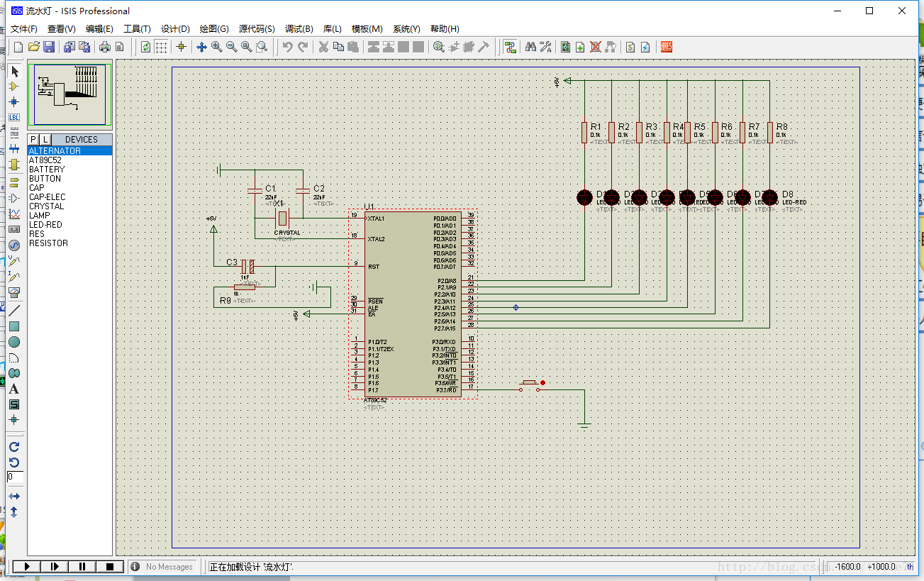Viewport: 924px width, 581px height.
Task: Select the Selection Mode arrow tool
Action: point(14,72)
